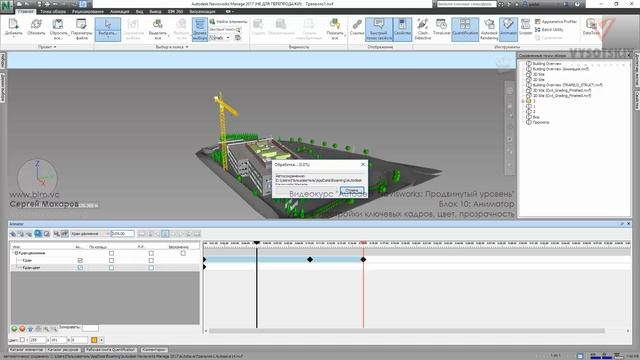Image resolution: width=640 pixels, height=360 pixels.
Task: Toggle the Свойства (Properties) panel button
Action: (402, 29)
